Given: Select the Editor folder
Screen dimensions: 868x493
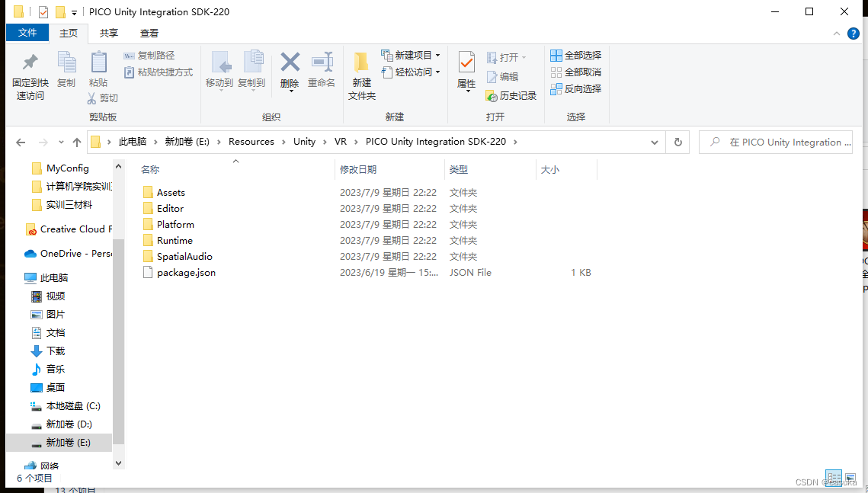Looking at the screenshot, I should point(170,209).
